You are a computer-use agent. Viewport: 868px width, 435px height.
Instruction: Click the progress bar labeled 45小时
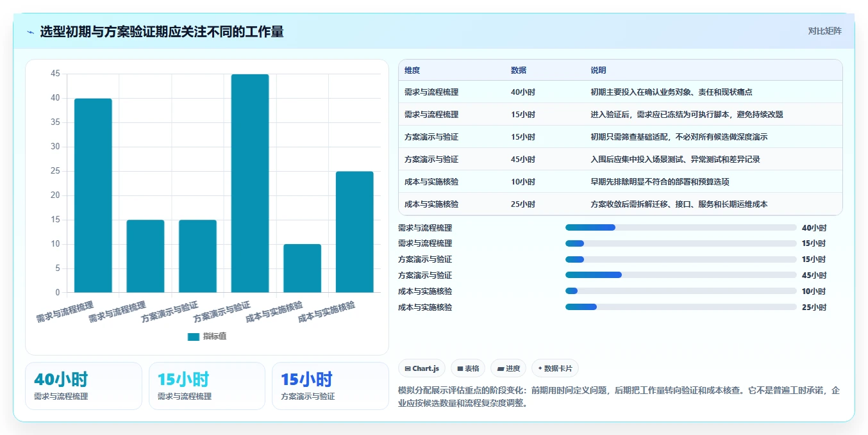(681, 275)
